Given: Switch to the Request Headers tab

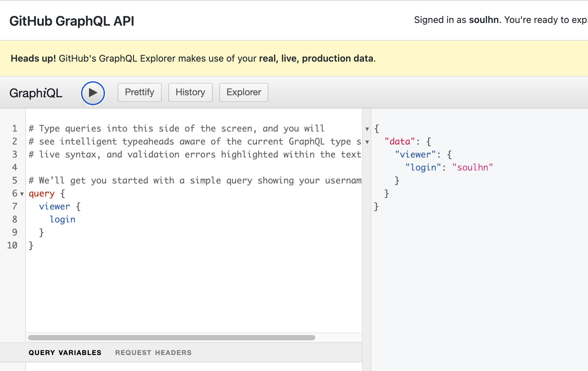Looking at the screenshot, I should tap(153, 353).
